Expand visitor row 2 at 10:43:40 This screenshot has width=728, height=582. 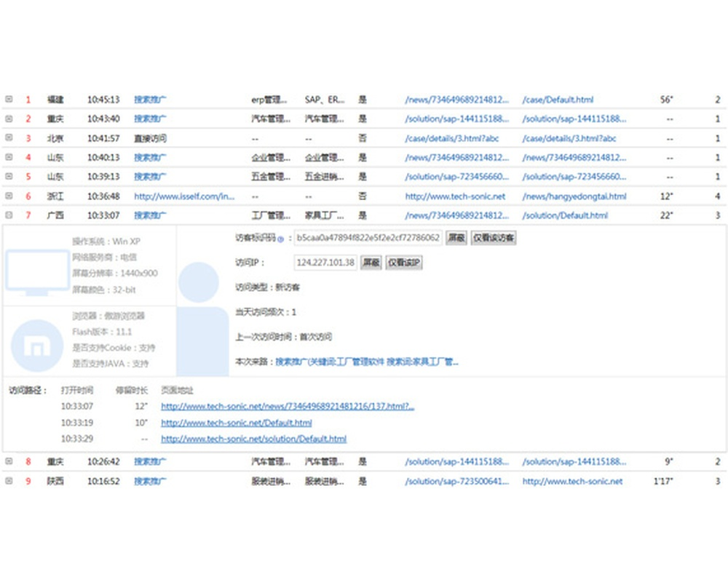pos(9,119)
